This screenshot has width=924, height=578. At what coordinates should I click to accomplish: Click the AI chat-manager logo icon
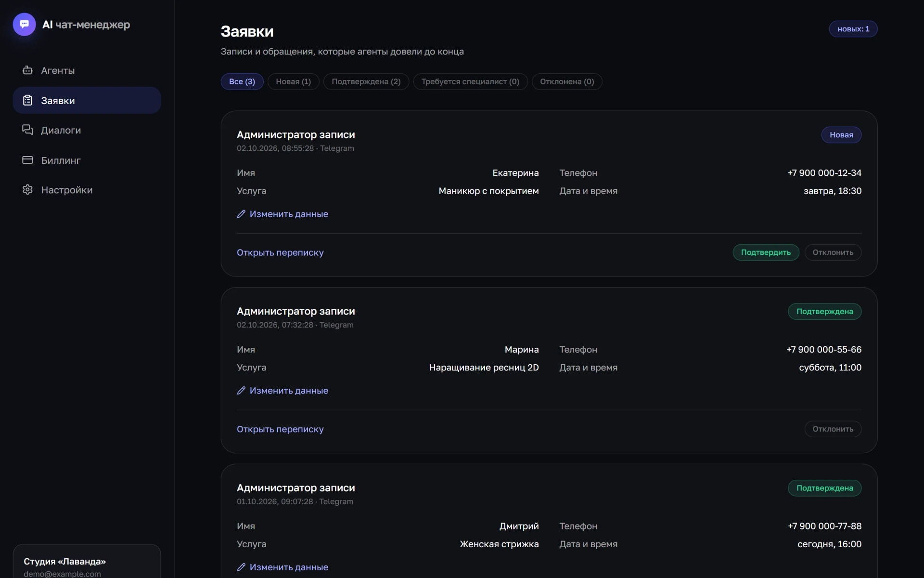24,24
